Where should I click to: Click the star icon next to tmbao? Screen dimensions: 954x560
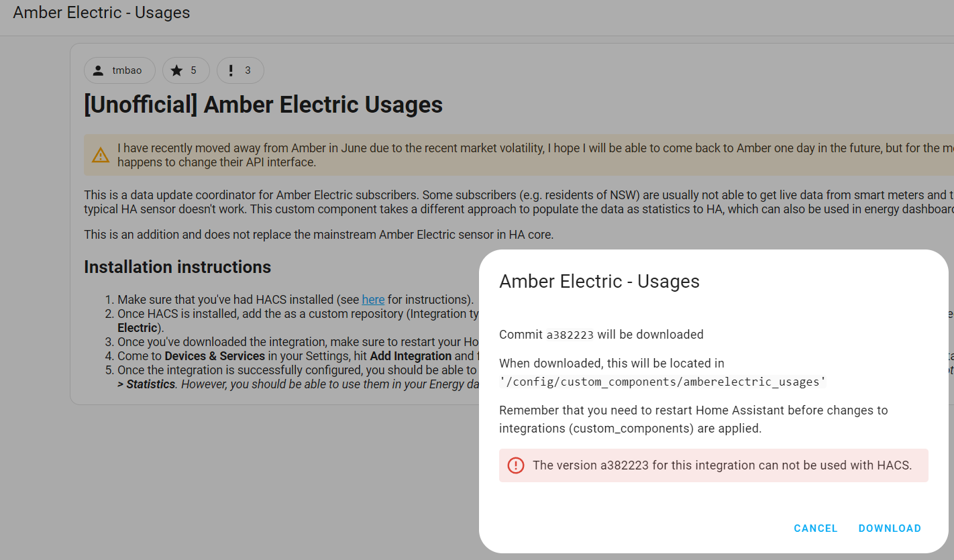point(177,70)
